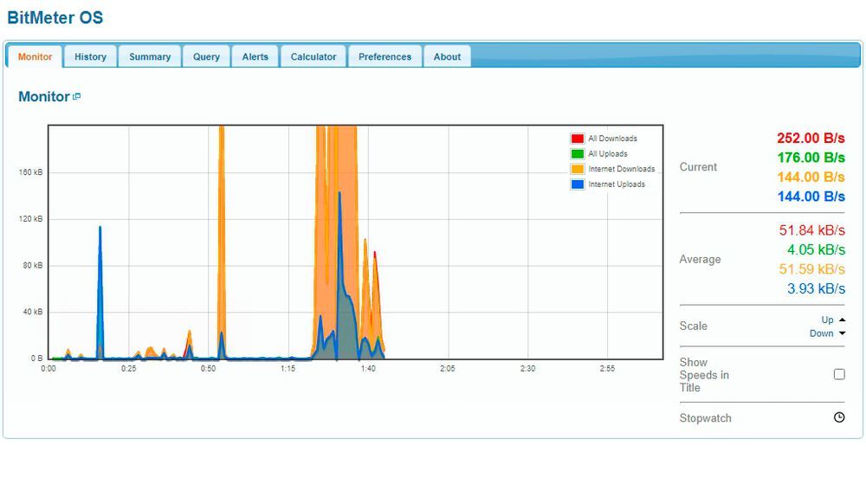
Task: Open the Stopwatch clock icon
Action: tap(838, 417)
